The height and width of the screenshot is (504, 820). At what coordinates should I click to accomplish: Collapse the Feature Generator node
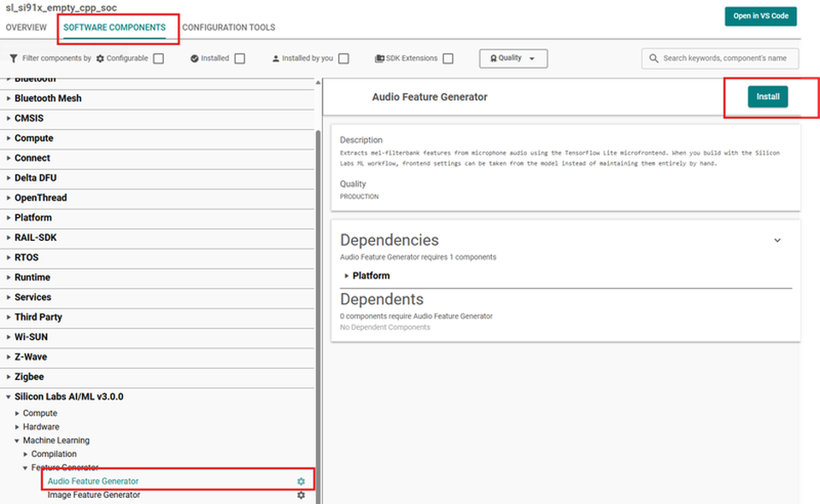(25, 468)
